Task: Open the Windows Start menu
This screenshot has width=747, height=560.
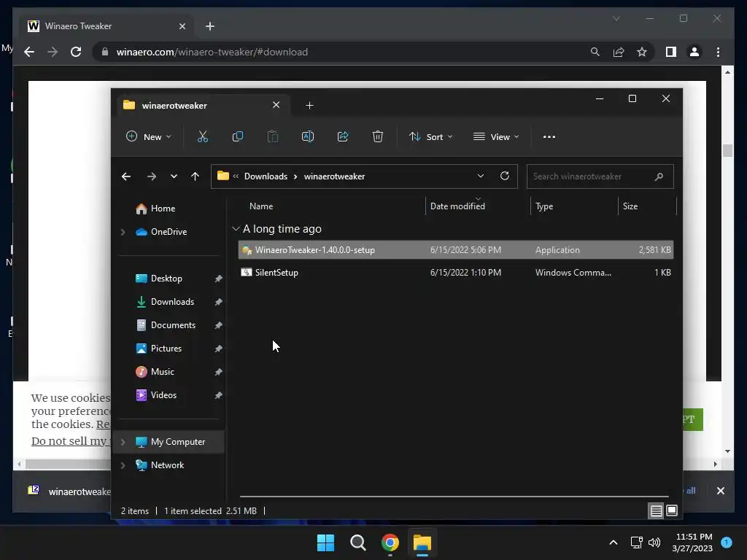Action: tap(326, 542)
